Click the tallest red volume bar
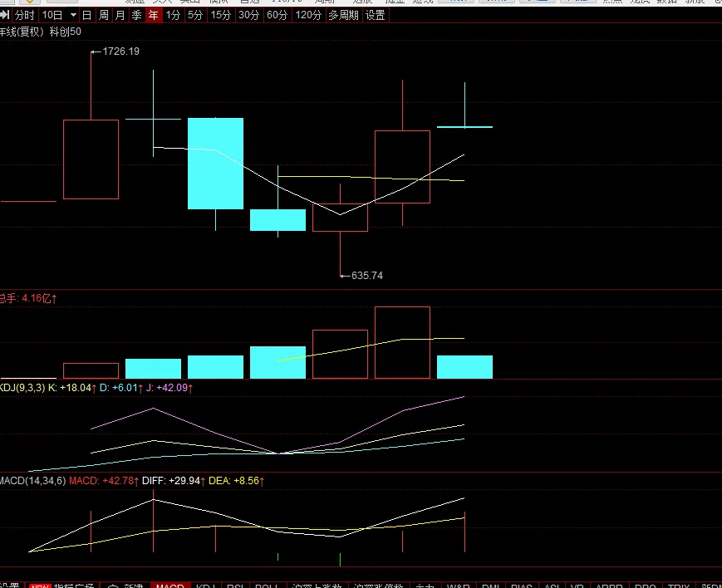The width and height of the screenshot is (722, 588). (x=402, y=342)
